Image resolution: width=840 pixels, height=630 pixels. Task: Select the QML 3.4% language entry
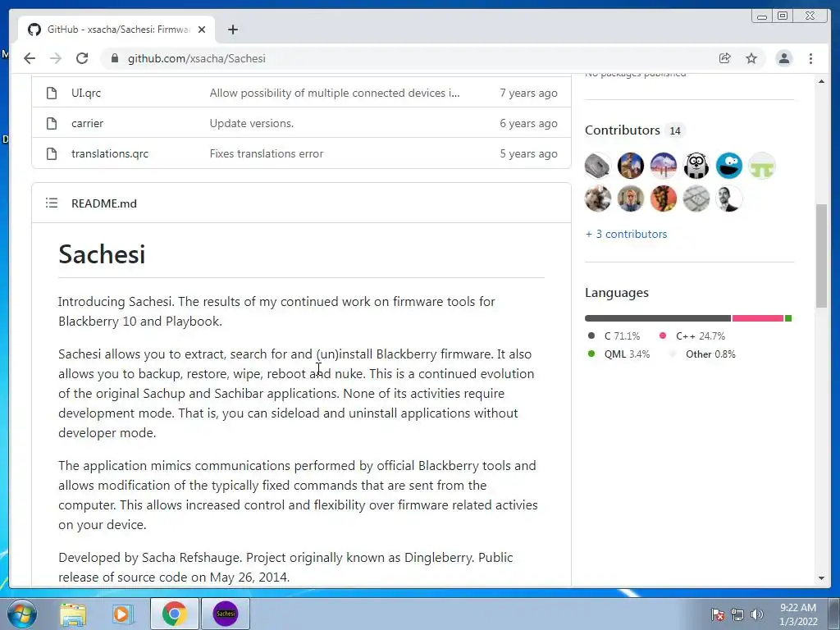[619, 354]
